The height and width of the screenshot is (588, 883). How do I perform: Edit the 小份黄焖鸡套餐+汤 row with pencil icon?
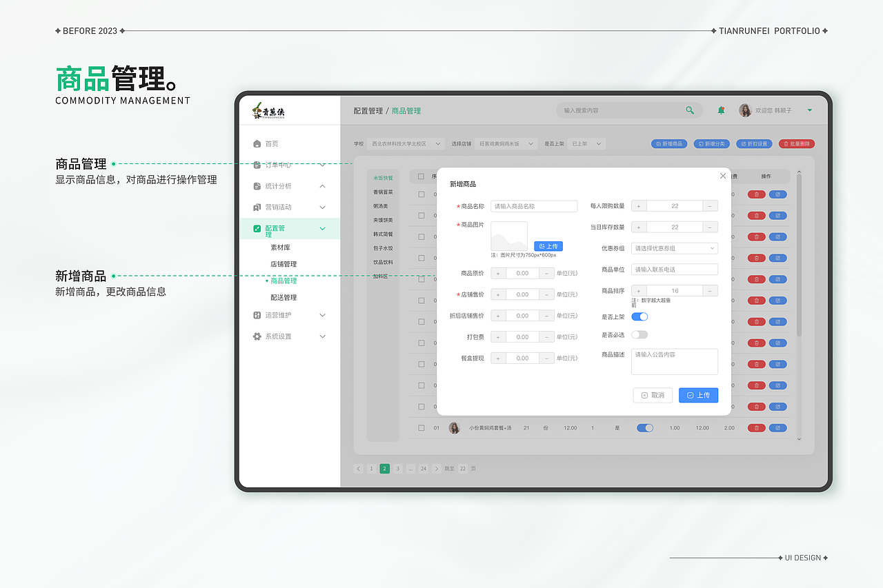tap(778, 428)
